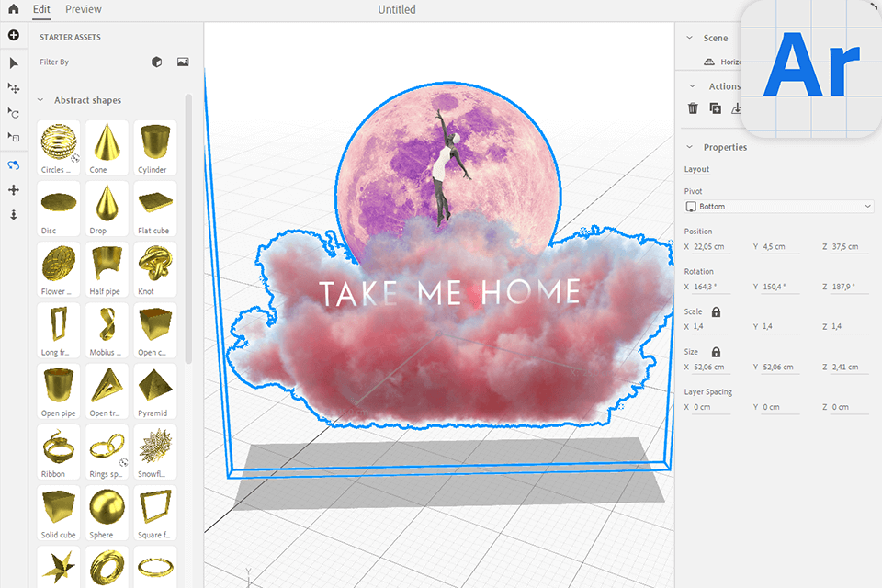Add the Flower shape

pos(59,269)
